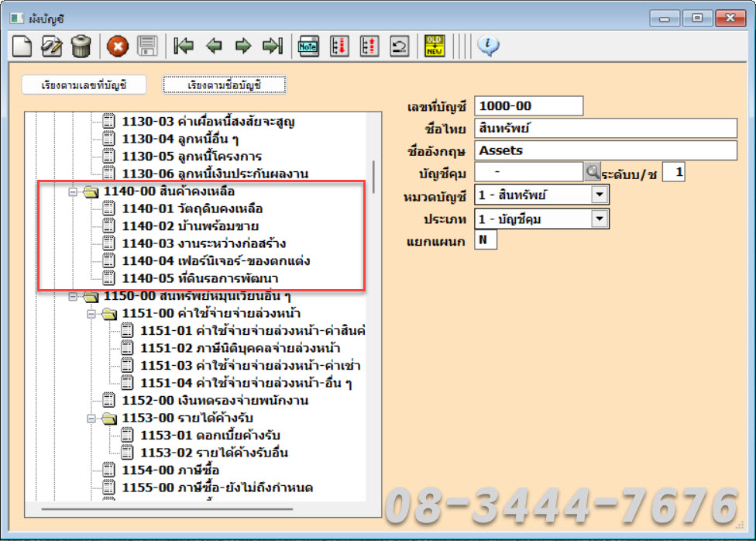Click the tree horizontal scrollbar

167,508
